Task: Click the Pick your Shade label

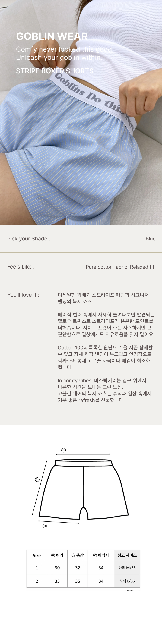Action: (x=28, y=239)
